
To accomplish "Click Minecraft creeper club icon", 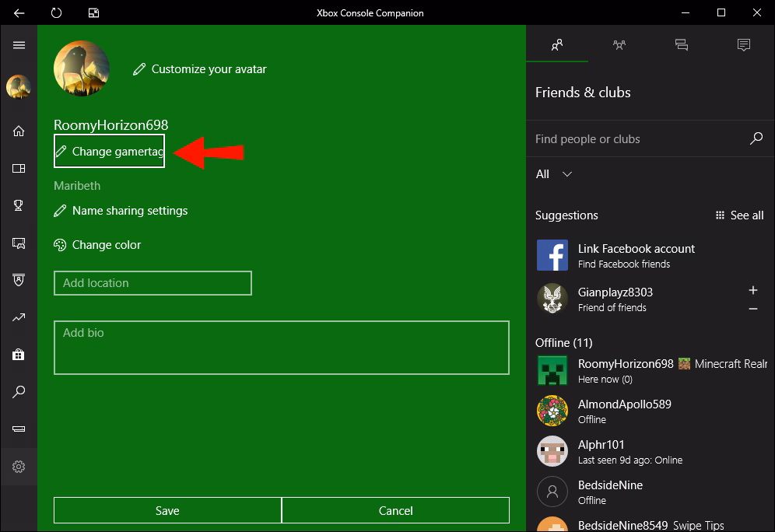I will click(552, 370).
